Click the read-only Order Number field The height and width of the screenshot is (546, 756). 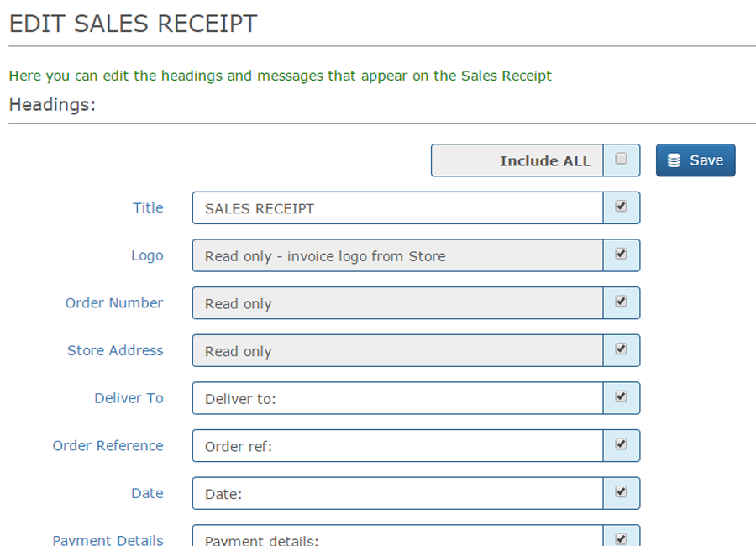pyautogui.click(x=396, y=303)
